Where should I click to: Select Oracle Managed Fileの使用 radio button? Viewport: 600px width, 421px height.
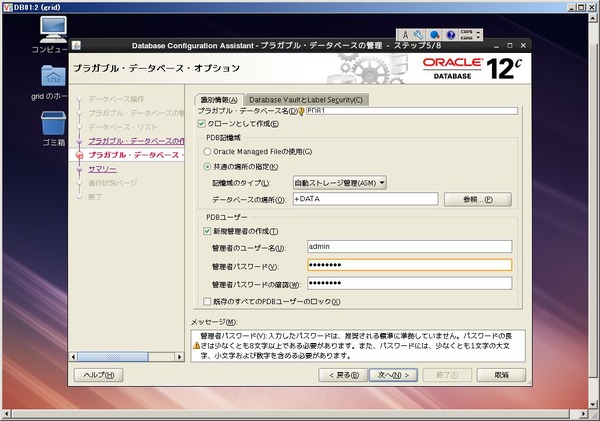click(207, 152)
